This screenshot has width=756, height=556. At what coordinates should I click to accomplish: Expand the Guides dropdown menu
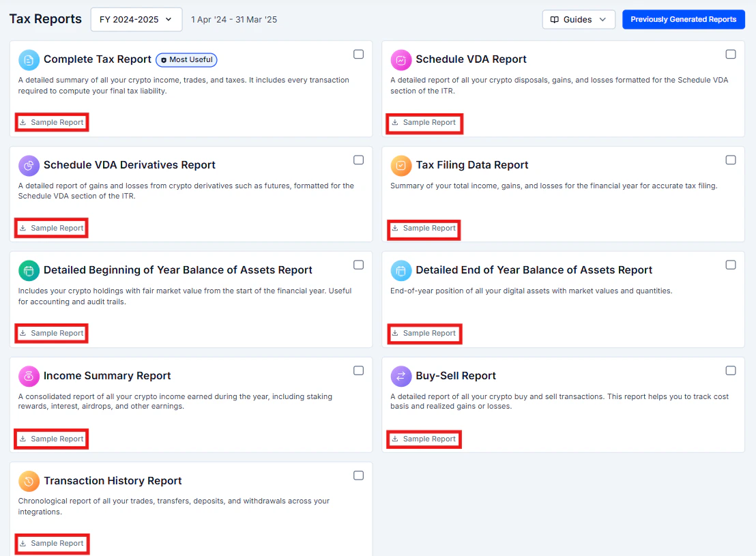[579, 20]
